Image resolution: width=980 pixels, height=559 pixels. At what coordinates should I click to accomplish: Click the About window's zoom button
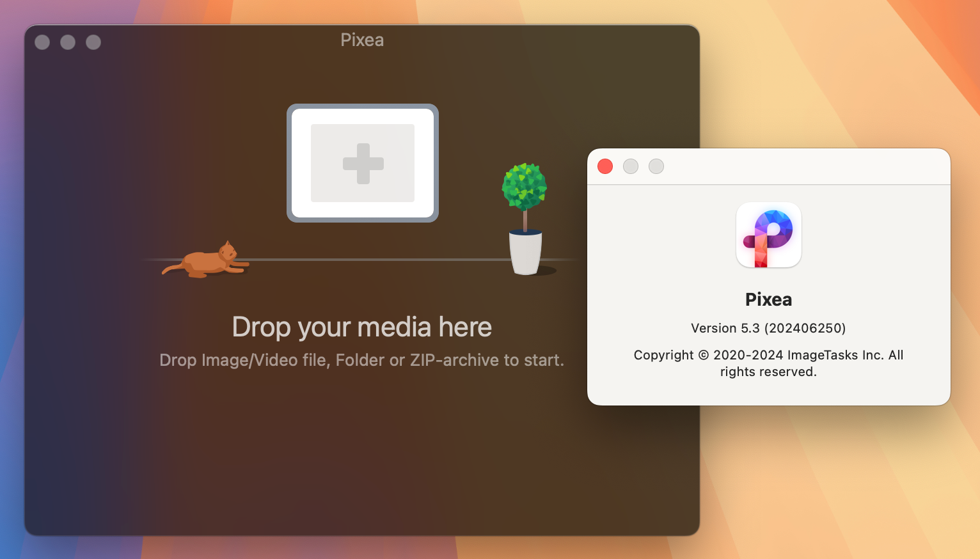coord(656,166)
